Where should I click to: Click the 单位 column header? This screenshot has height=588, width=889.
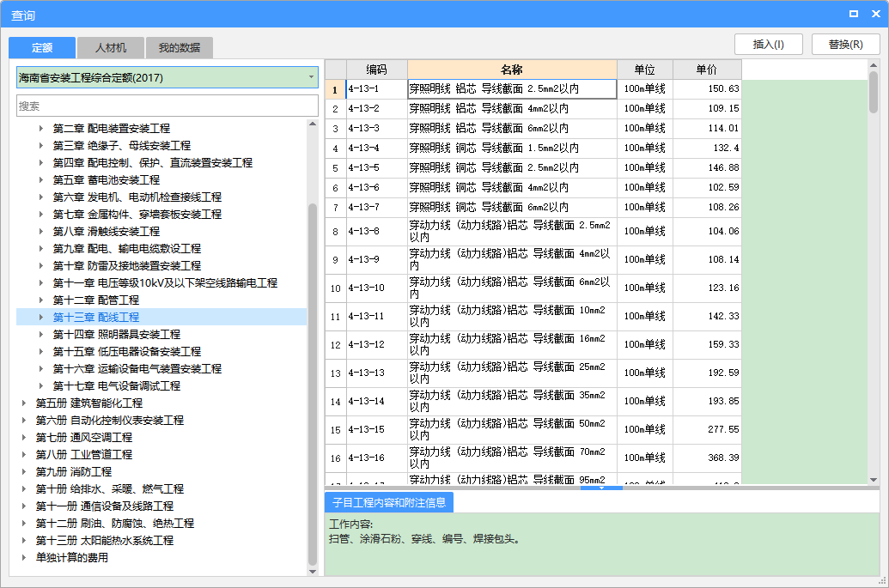tap(645, 70)
